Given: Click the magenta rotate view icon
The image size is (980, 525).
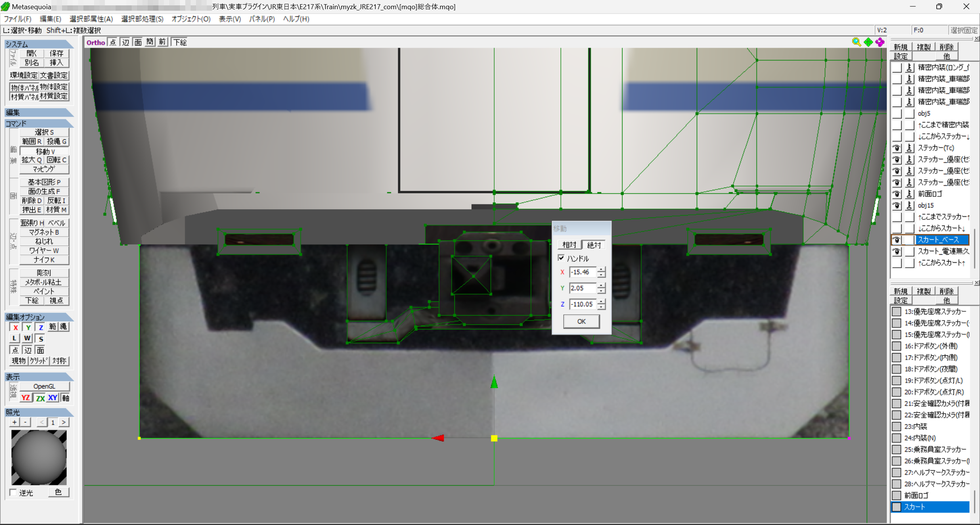Looking at the screenshot, I should pos(880,42).
